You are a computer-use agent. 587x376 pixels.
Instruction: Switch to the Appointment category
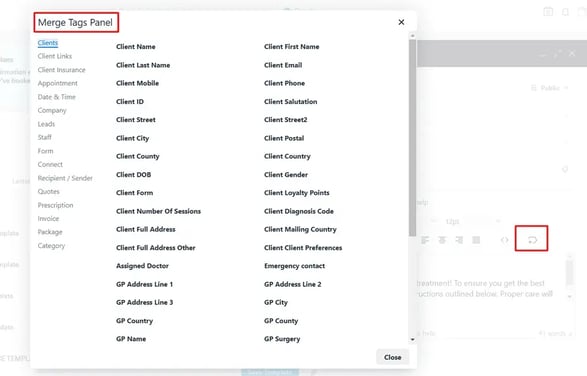click(x=57, y=83)
